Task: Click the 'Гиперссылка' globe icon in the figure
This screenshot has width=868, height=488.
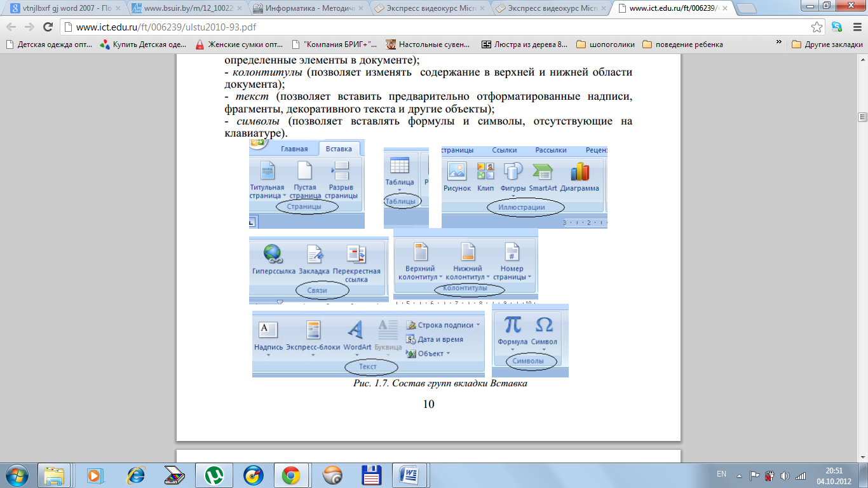Action: pos(273,254)
